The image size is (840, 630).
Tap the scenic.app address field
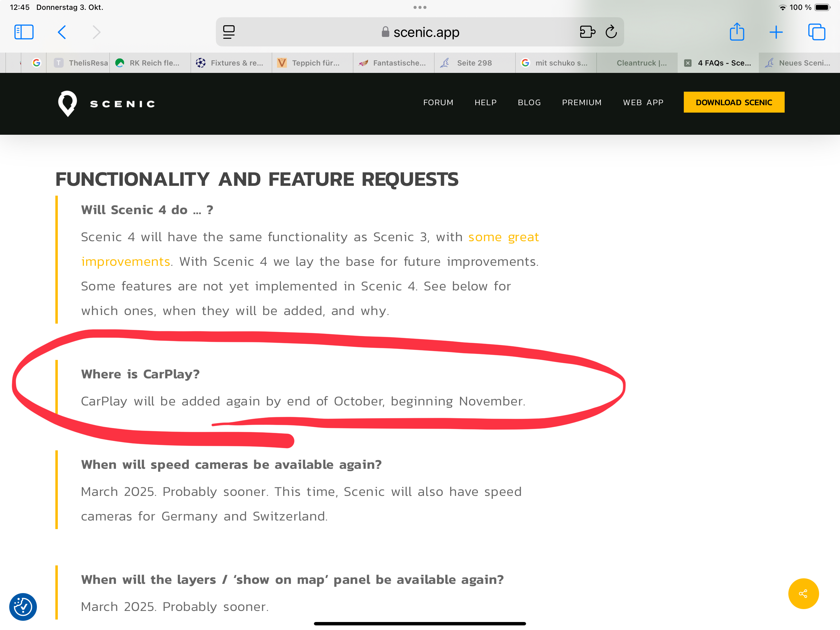coord(420,32)
